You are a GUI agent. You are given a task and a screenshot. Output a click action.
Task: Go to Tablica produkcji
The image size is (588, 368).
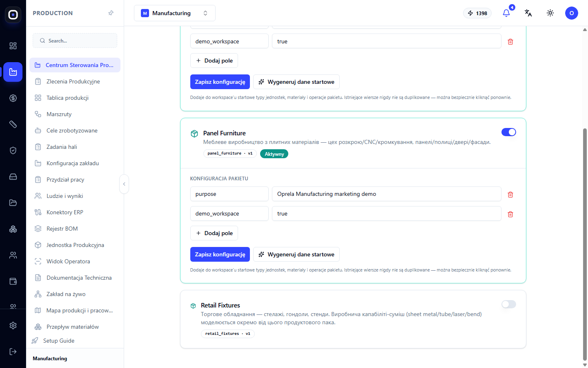[x=75, y=98]
